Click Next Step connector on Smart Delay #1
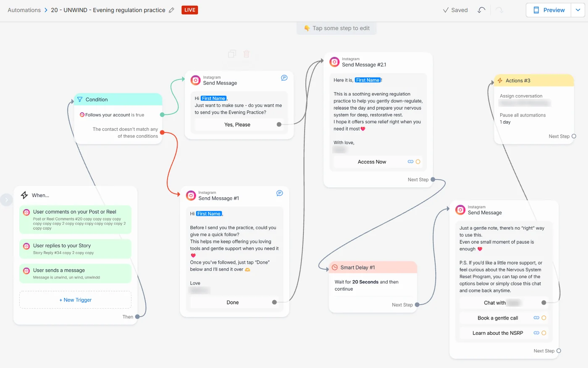 tap(417, 305)
